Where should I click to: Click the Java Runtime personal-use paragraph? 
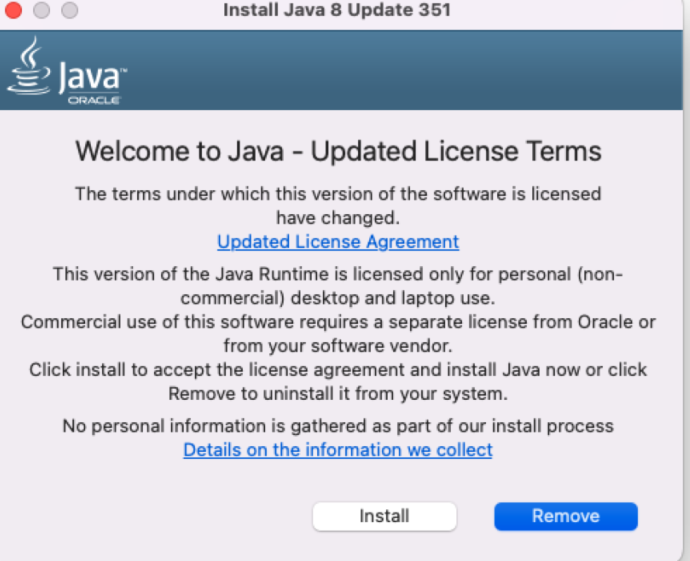point(338,283)
